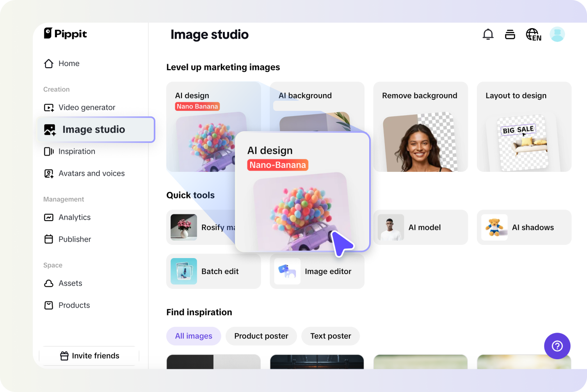Open Assets using the cloud icon
Viewport: 587px width, 392px height.
tap(48, 283)
